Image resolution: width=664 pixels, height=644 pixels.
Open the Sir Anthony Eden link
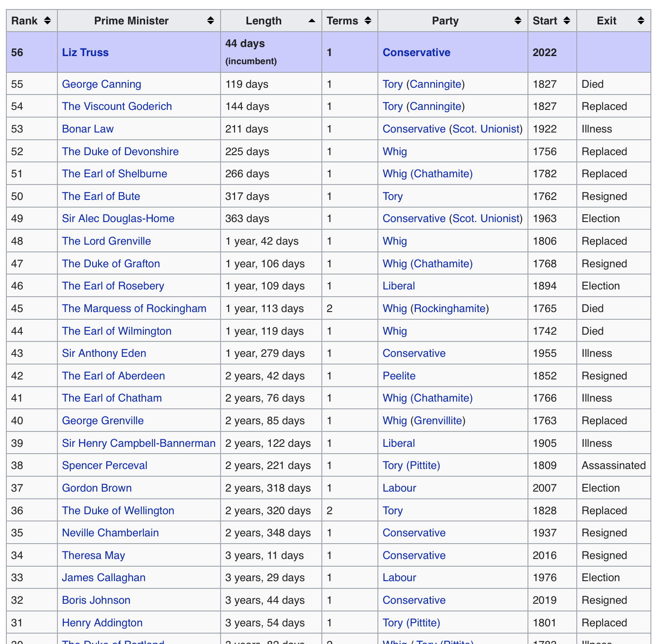coord(104,353)
